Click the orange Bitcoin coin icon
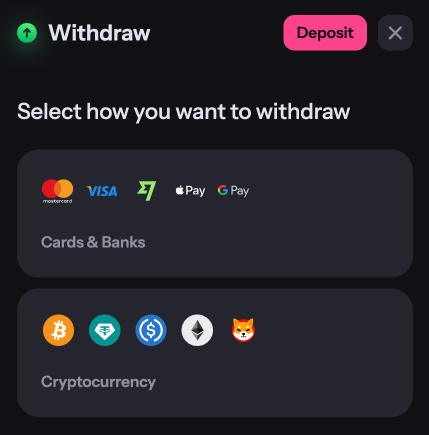This screenshot has height=435, width=429. 58,330
